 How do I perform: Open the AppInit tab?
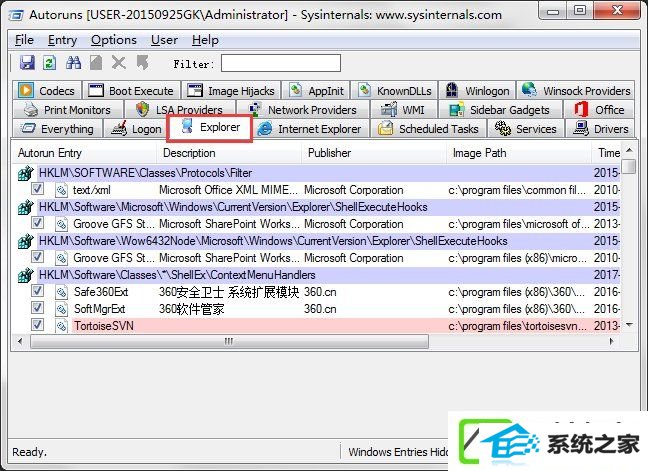(x=317, y=90)
